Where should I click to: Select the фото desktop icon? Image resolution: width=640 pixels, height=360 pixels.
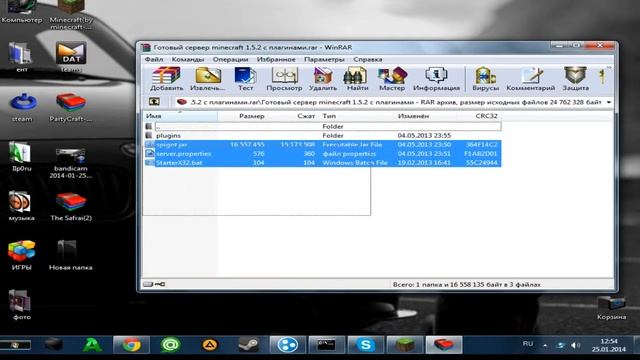click(x=21, y=305)
